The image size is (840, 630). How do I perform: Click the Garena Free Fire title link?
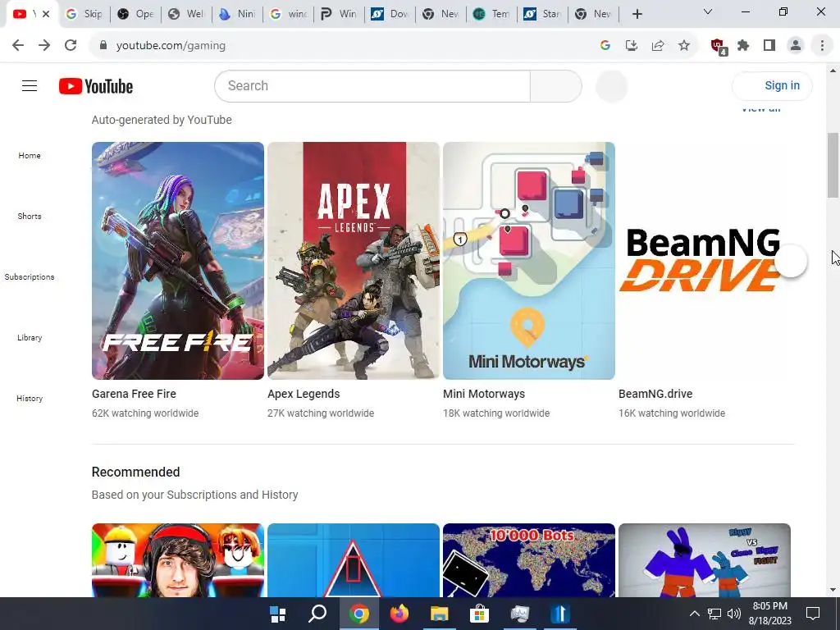(x=134, y=394)
